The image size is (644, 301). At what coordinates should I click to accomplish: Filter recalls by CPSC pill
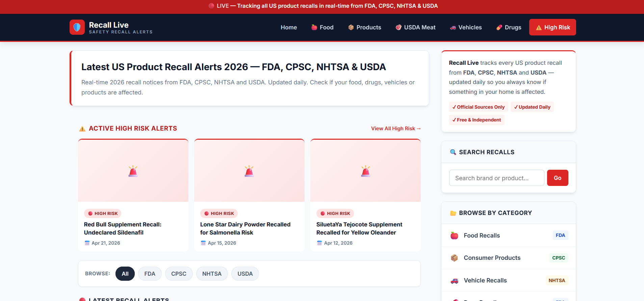pyautogui.click(x=179, y=274)
